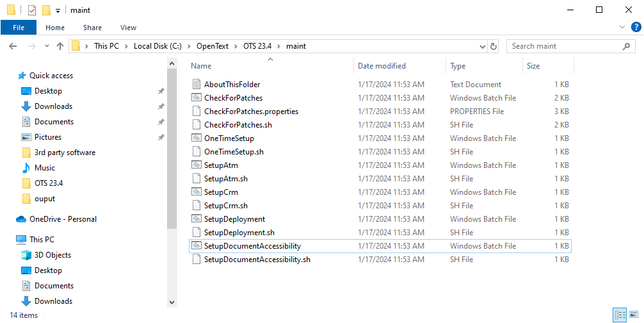Image resolution: width=644 pixels, height=323 pixels.
Task: Select the CheckForPatches batch file icon
Action: [197, 98]
